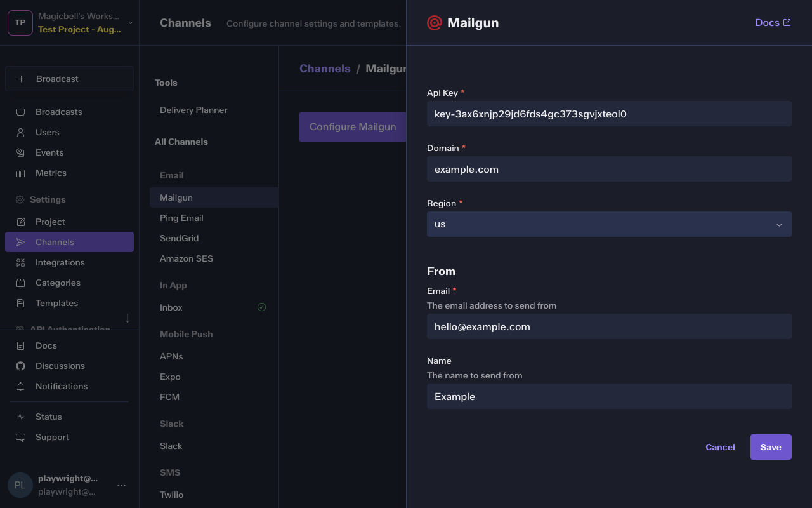Open Status in the sidebar
Viewport: 812px width, 508px height.
(69, 417)
